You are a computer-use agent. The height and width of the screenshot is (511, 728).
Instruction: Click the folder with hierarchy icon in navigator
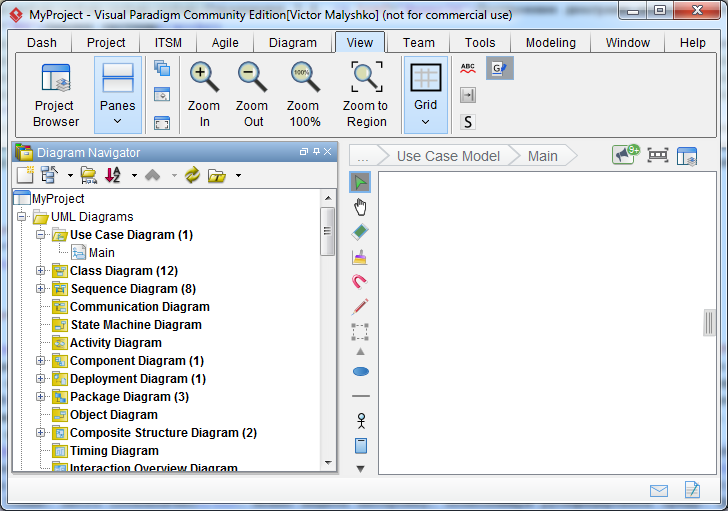[x=89, y=175]
